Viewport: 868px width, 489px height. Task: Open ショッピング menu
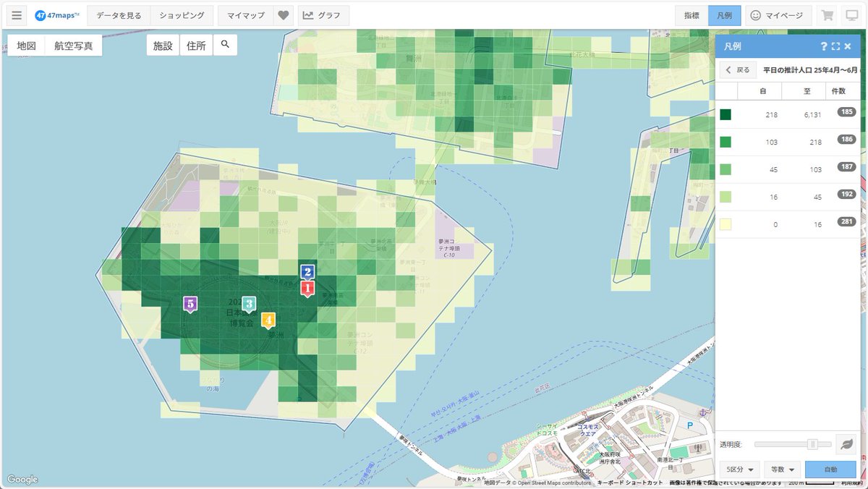182,15
